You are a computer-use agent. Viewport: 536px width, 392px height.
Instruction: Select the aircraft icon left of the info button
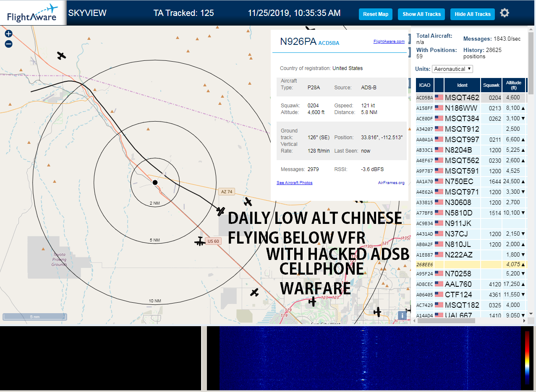click(x=377, y=312)
